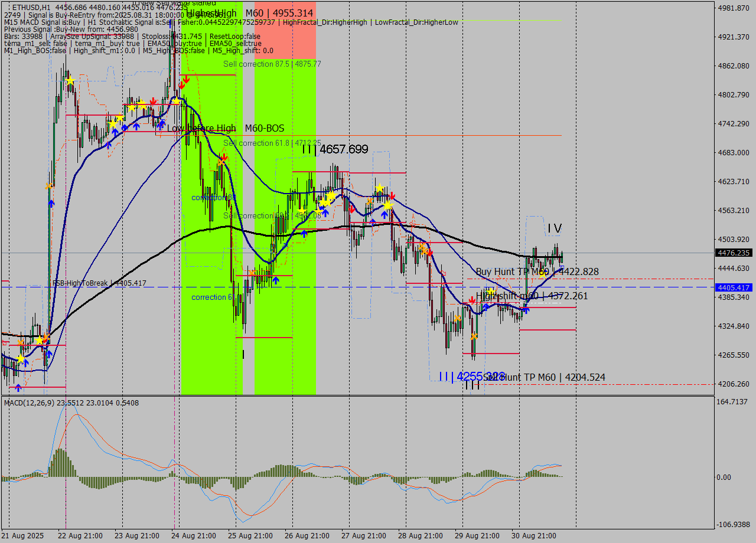
Task: Click the red down arrow beside High shift m60 label
Action: tap(472, 300)
